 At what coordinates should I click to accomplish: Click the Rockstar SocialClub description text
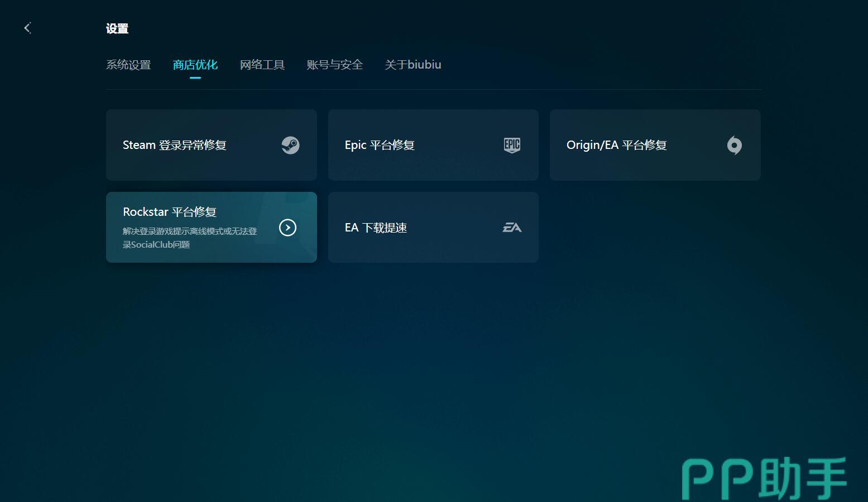tap(189, 238)
